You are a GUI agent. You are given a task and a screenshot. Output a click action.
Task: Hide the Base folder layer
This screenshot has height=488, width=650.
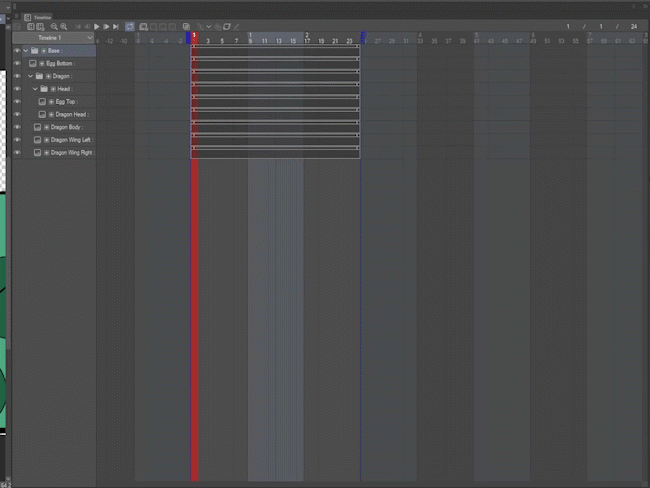[x=17, y=51]
